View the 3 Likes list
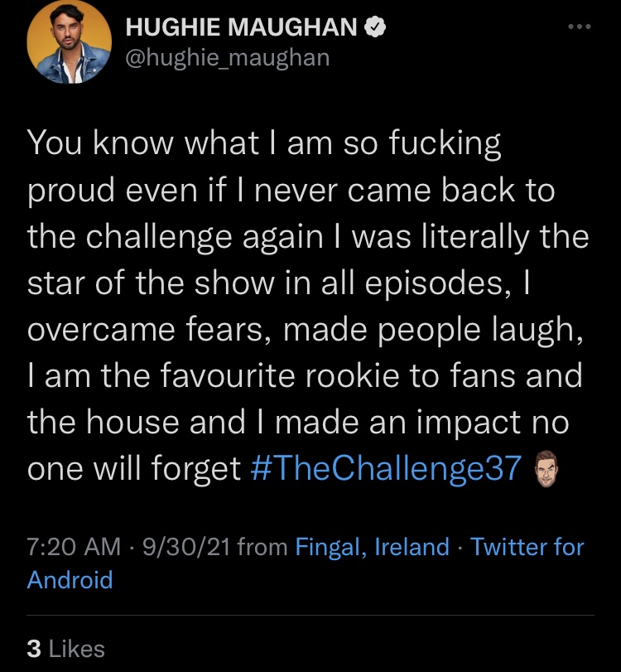The width and height of the screenshot is (621, 672). [65, 649]
